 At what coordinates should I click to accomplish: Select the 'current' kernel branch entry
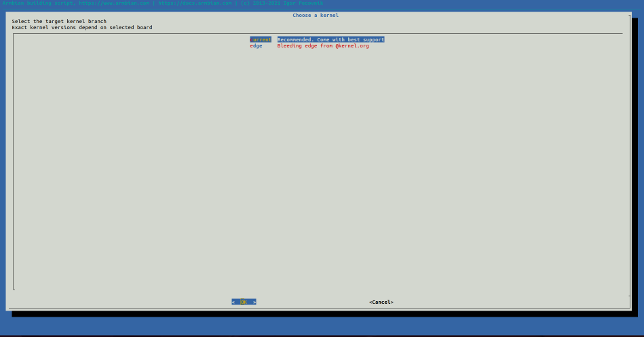point(261,40)
